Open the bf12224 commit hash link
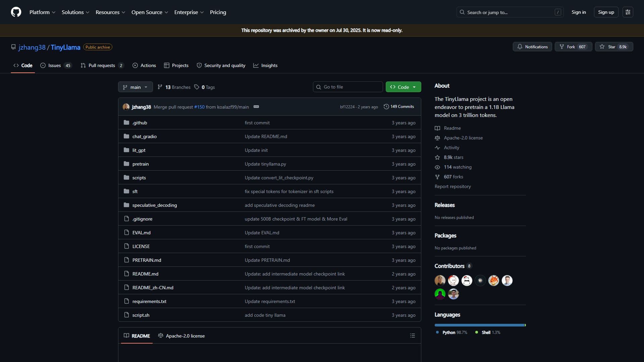 click(x=347, y=107)
